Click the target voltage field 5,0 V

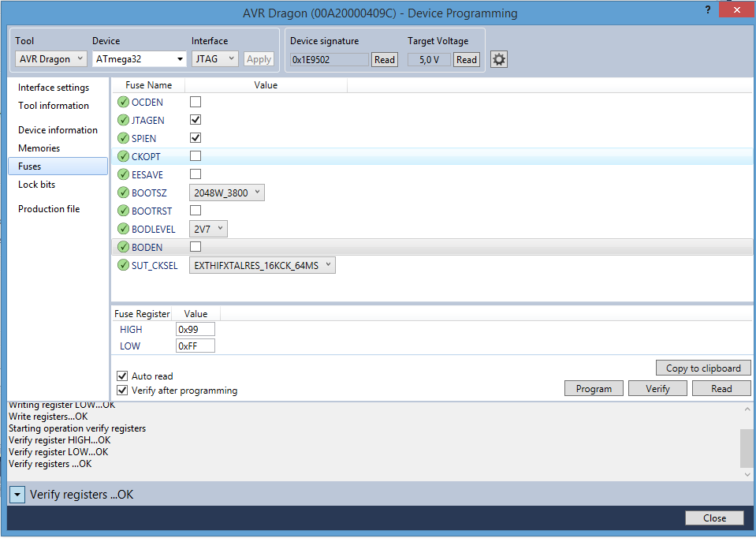pyautogui.click(x=429, y=59)
